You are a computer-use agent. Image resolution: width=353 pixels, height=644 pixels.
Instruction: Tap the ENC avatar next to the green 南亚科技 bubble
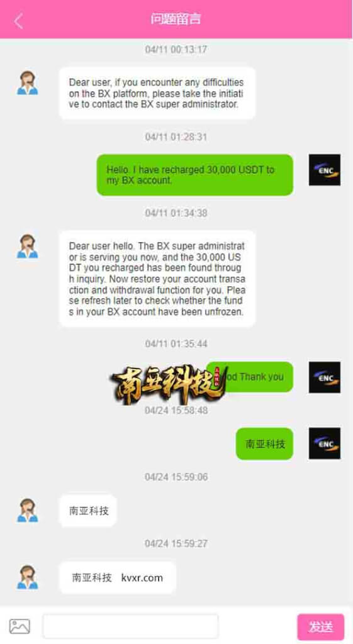click(325, 443)
